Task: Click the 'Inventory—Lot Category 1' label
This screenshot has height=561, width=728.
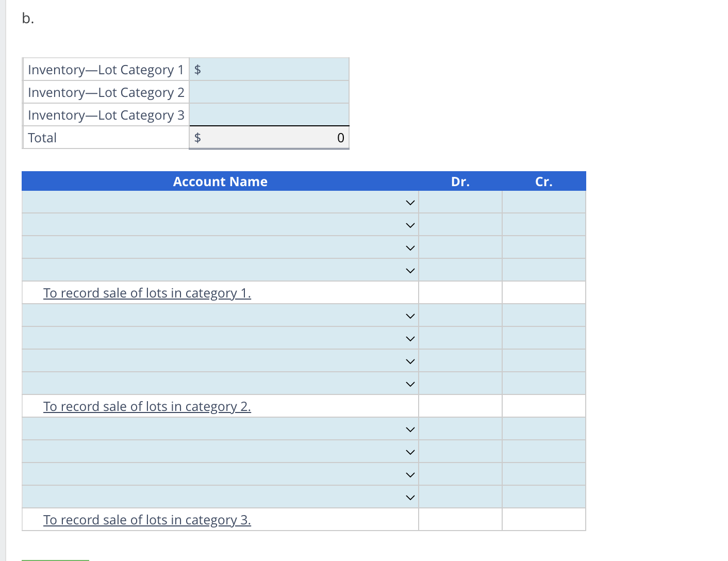Action: 106,70
